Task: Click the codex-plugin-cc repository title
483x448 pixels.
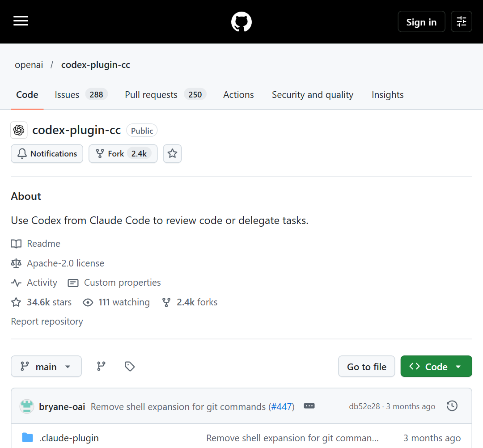Action: tap(76, 130)
